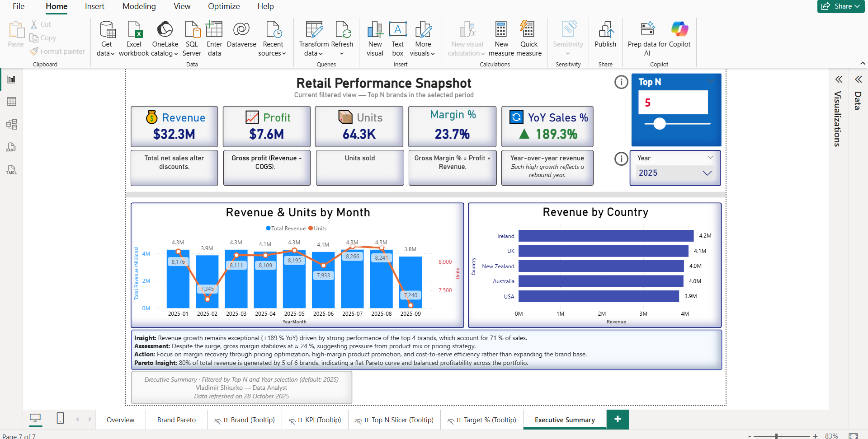Switch to mobile layout view
Image resolution: width=868 pixels, height=439 pixels.
tap(60, 418)
